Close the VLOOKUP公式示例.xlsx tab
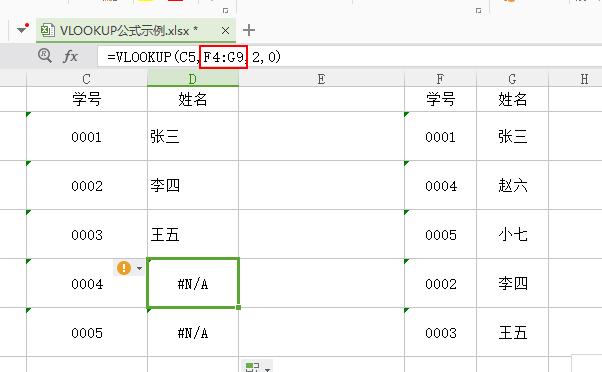The image size is (602, 372). [225, 30]
